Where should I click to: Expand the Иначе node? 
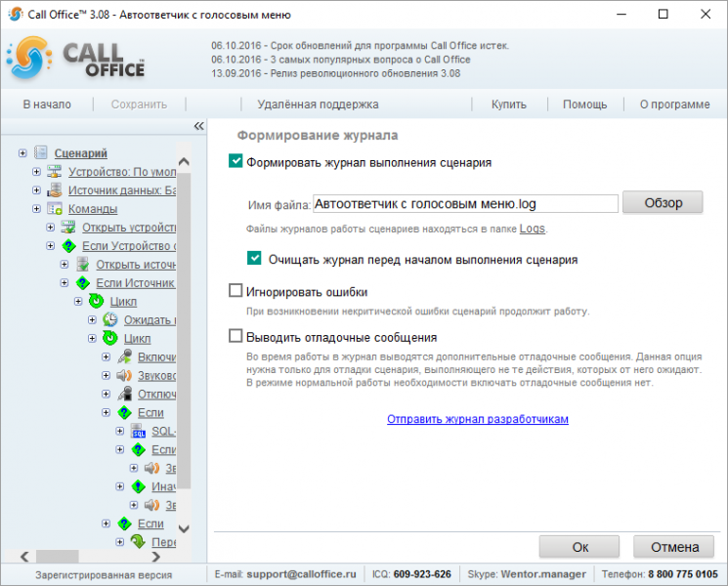(x=120, y=486)
